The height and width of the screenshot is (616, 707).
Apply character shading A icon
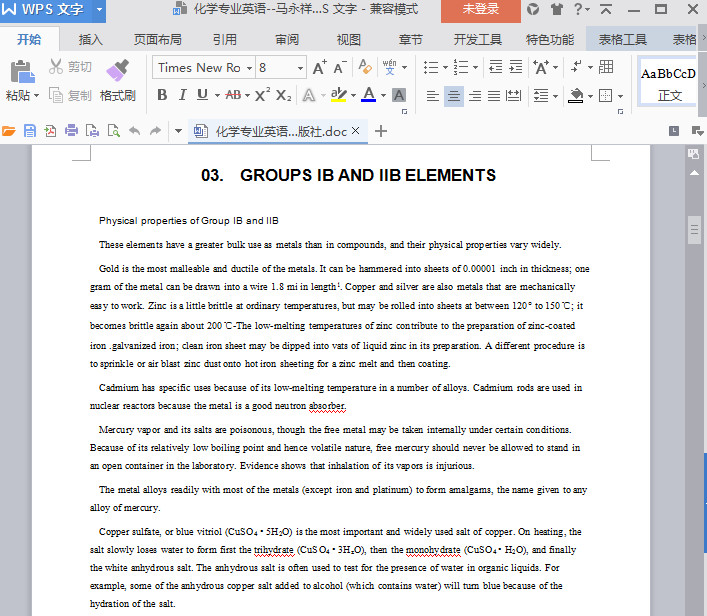click(399, 95)
